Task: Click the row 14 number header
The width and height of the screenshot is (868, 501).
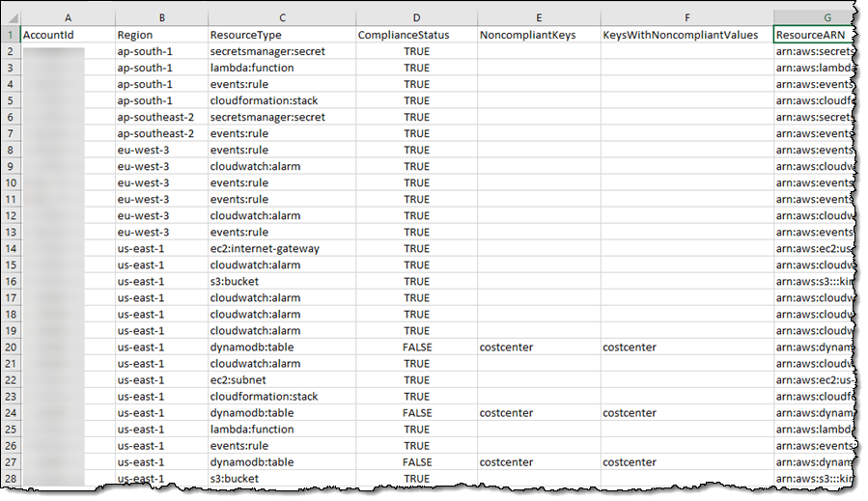Action: tap(10, 248)
